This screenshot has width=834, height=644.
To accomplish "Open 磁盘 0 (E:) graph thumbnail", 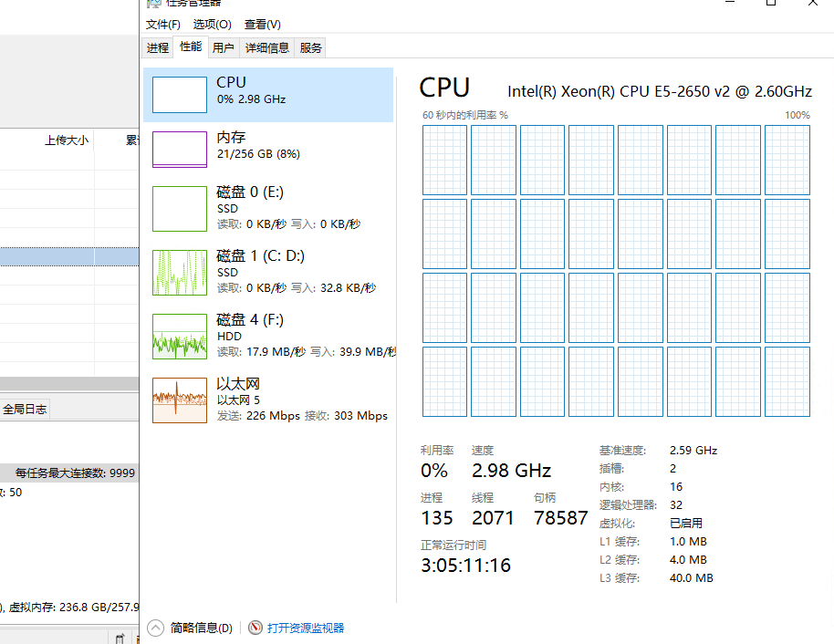I will (x=179, y=208).
